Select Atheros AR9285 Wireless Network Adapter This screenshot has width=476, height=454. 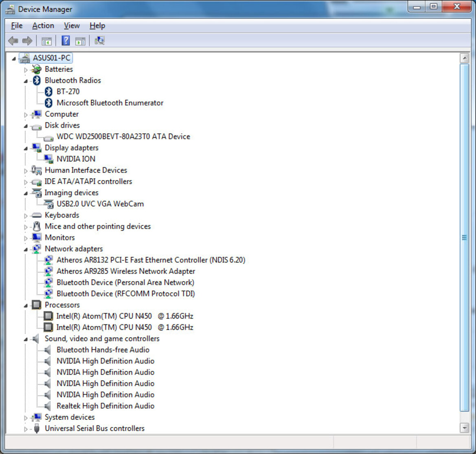point(125,271)
